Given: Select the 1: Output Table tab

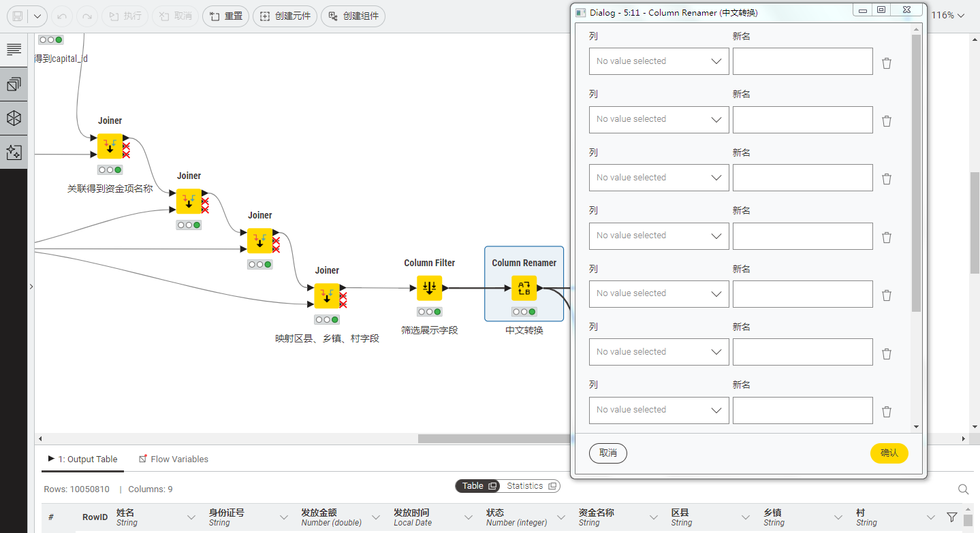Looking at the screenshot, I should coord(83,459).
